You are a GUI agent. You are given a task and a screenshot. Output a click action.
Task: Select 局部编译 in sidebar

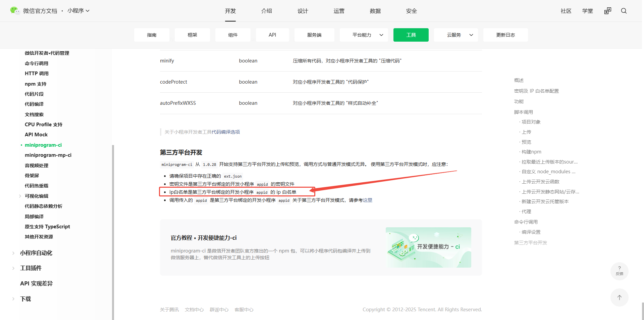click(x=34, y=217)
